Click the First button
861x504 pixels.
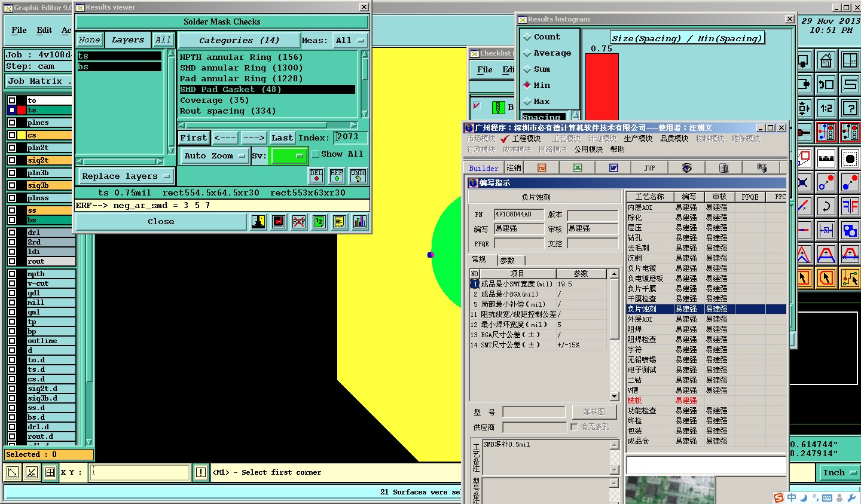[193, 138]
